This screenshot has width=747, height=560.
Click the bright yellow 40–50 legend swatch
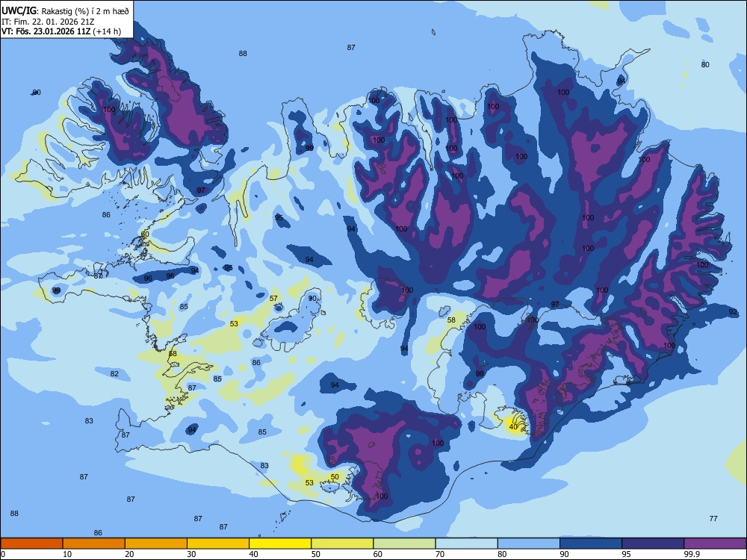pyautogui.click(x=280, y=544)
